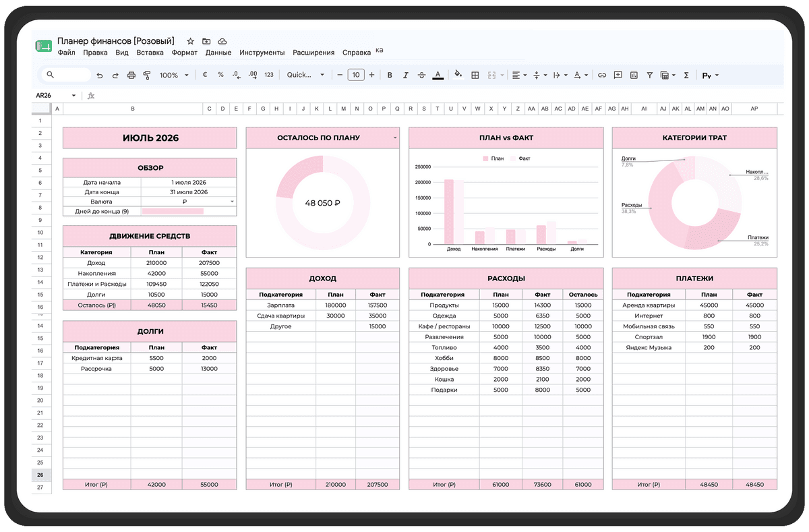
Task: Open the cell fill color bucket
Action: [x=458, y=75]
